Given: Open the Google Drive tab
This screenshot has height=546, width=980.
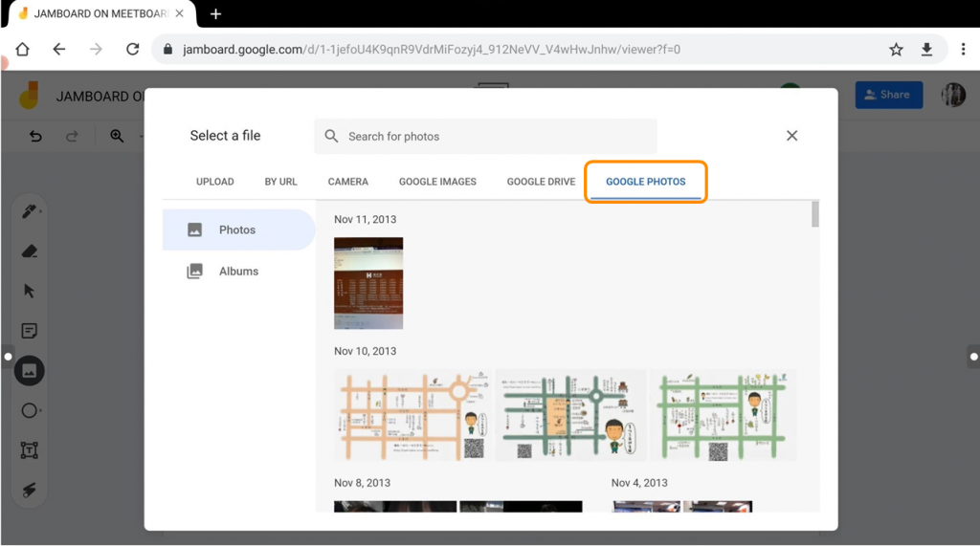Looking at the screenshot, I should point(542,182).
